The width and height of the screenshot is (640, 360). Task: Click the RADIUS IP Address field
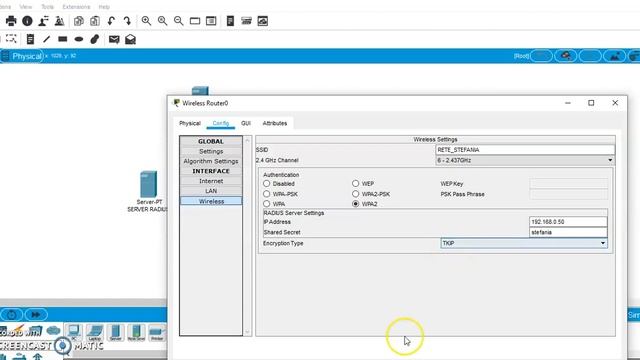(x=568, y=222)
